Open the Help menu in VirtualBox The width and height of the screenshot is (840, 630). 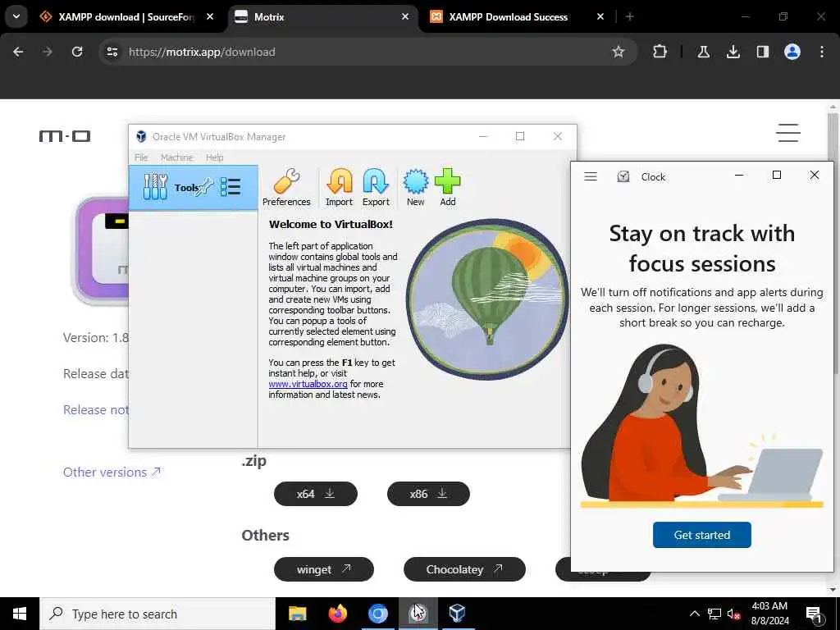click(214, 157)
